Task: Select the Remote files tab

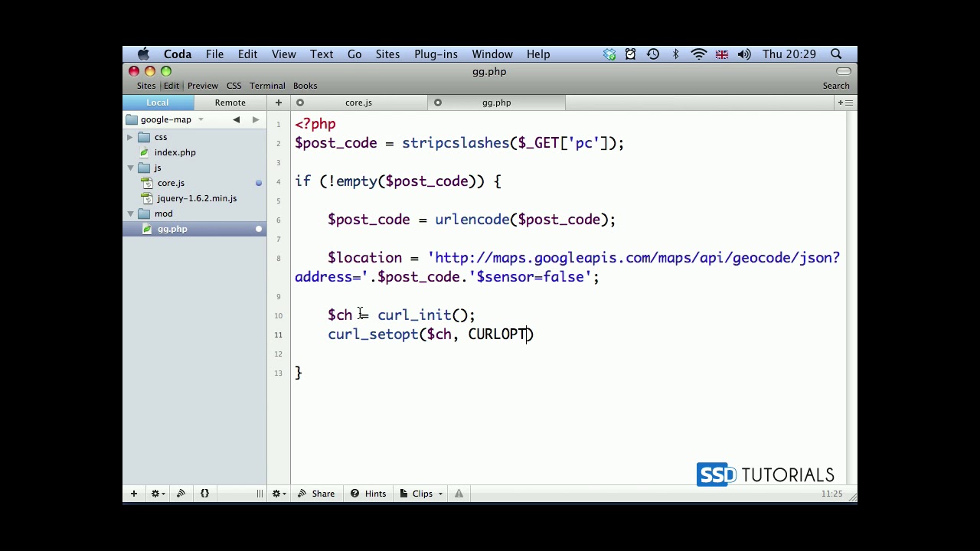Action: tap(230, 103)
